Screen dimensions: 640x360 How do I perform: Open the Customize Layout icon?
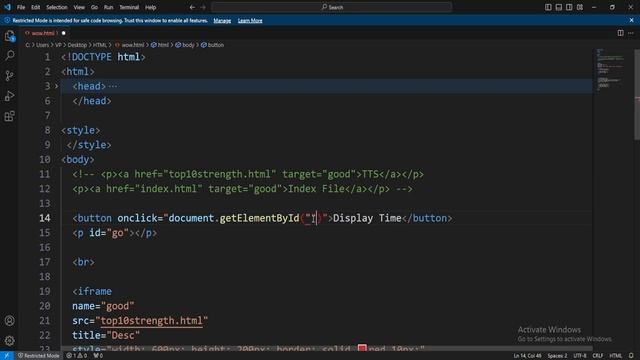[580, 7]
